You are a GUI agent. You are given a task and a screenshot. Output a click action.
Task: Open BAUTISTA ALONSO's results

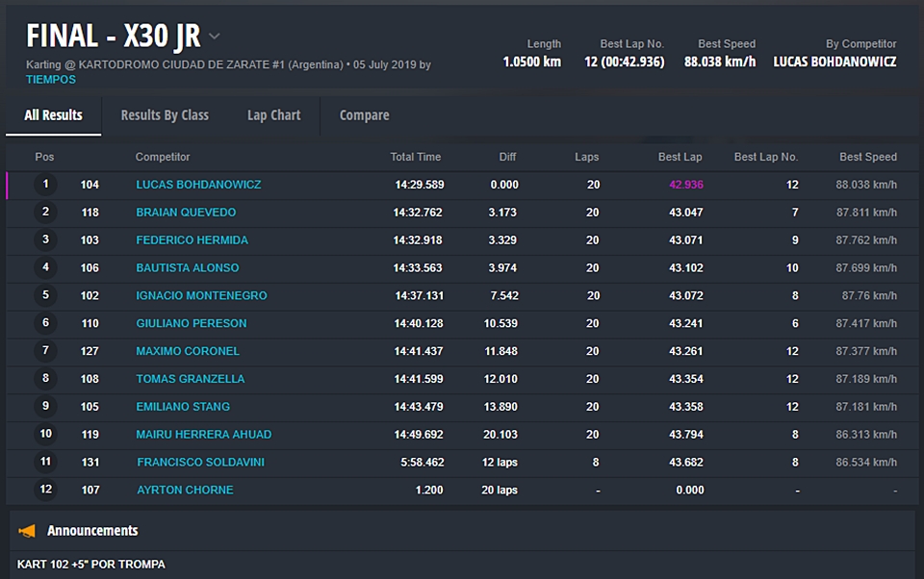tap(187, 268)
